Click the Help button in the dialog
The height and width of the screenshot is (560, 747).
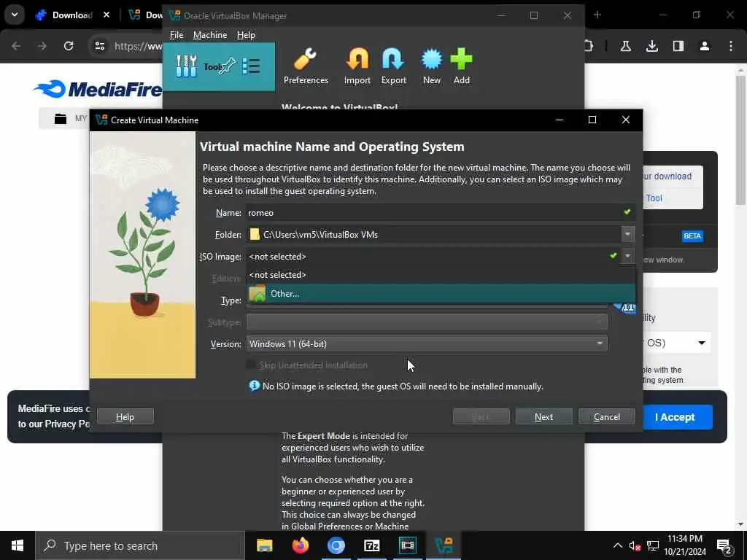coord(125,416)
